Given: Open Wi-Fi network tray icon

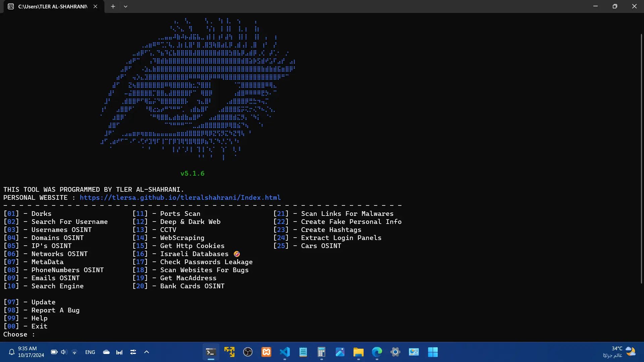Looking at the screenshot, I should click(74, 352).
